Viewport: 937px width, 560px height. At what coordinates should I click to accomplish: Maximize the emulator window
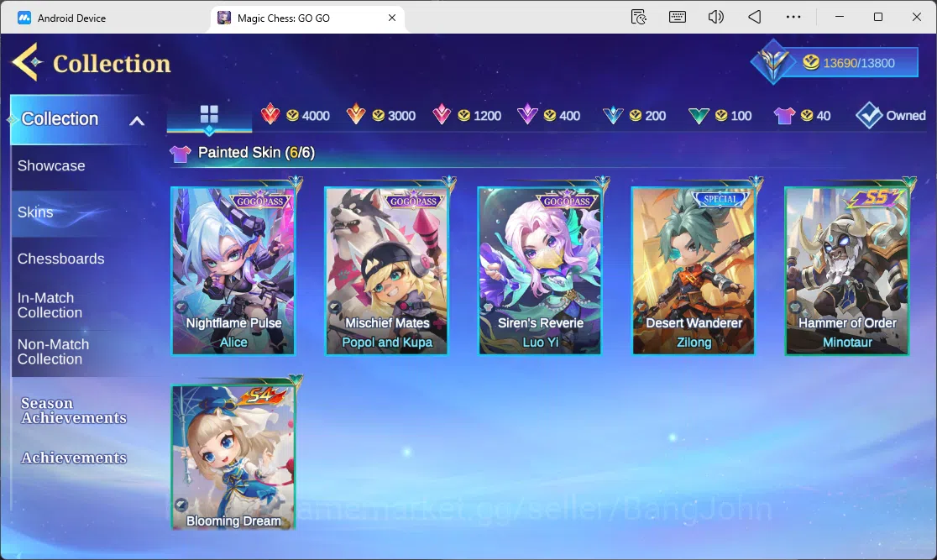(878, 17)
